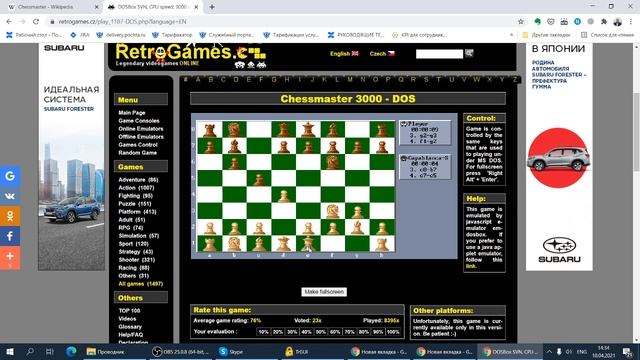Click the black king on e8

click(308, 129)
